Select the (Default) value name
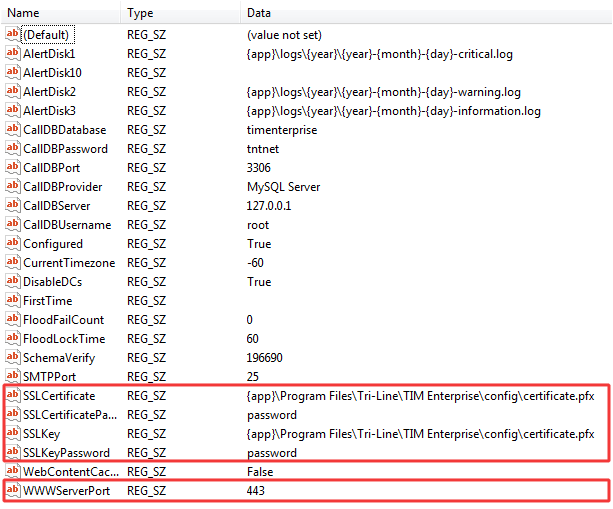 pos(46,35)
